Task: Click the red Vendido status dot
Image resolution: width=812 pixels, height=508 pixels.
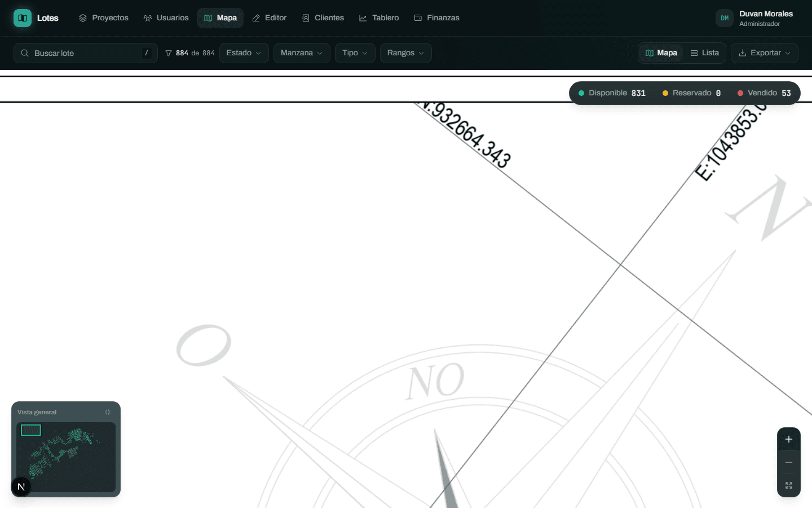Action: point(740,93)
